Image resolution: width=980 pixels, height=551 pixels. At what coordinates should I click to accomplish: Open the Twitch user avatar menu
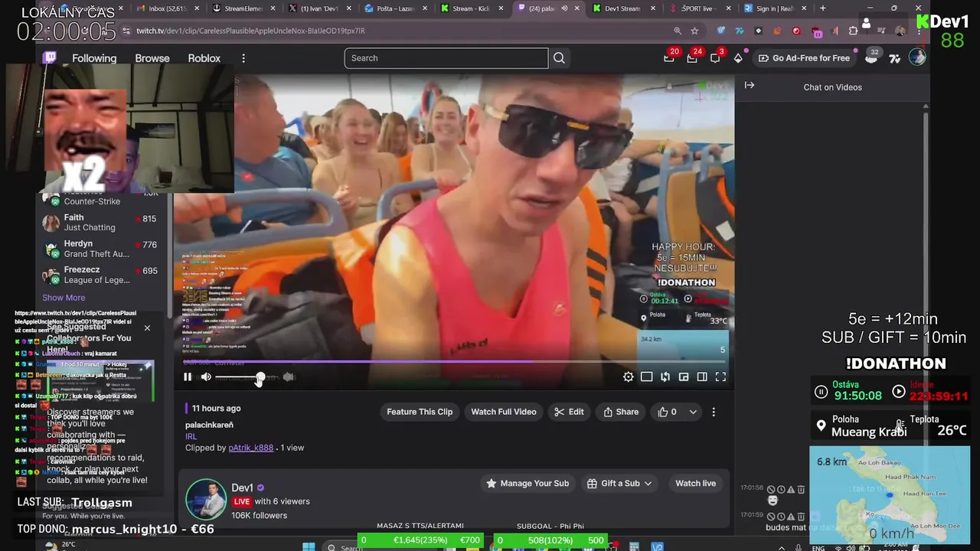[x=917, y=57]
